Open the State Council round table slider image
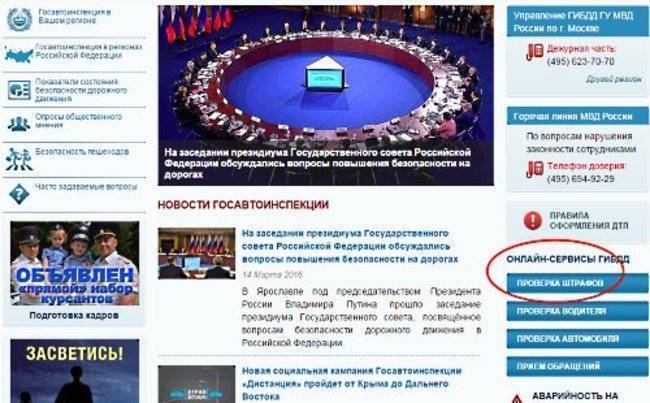 pos(326,95)
